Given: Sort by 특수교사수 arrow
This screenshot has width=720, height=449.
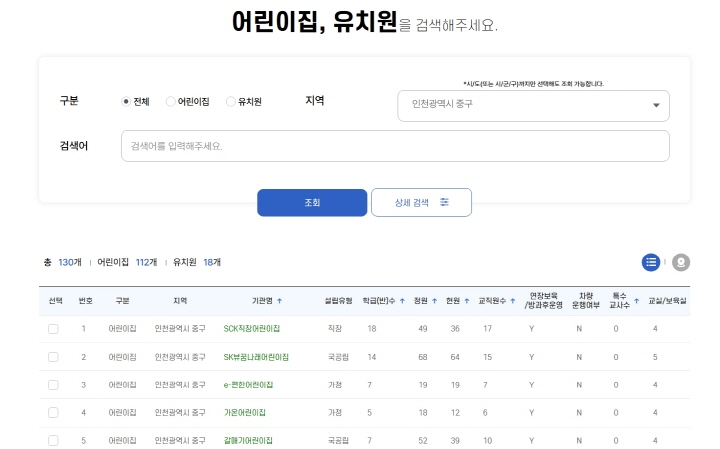Looking at the screenshot, I should (x=636, y=301).
